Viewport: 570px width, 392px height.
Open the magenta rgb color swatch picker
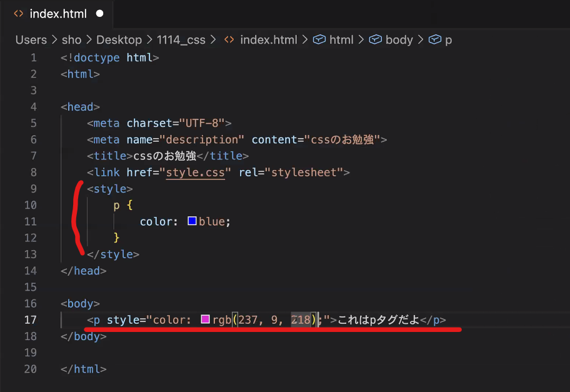point(206,319)
